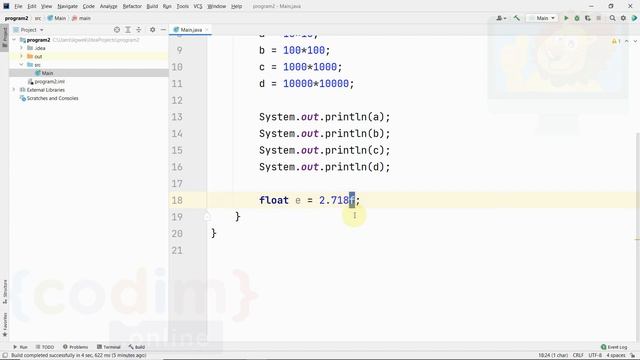The width and height of the screenshot is (640, 360).
Task: Click src breadcrumb in navigation bar
Action: [x=38, y=18]
